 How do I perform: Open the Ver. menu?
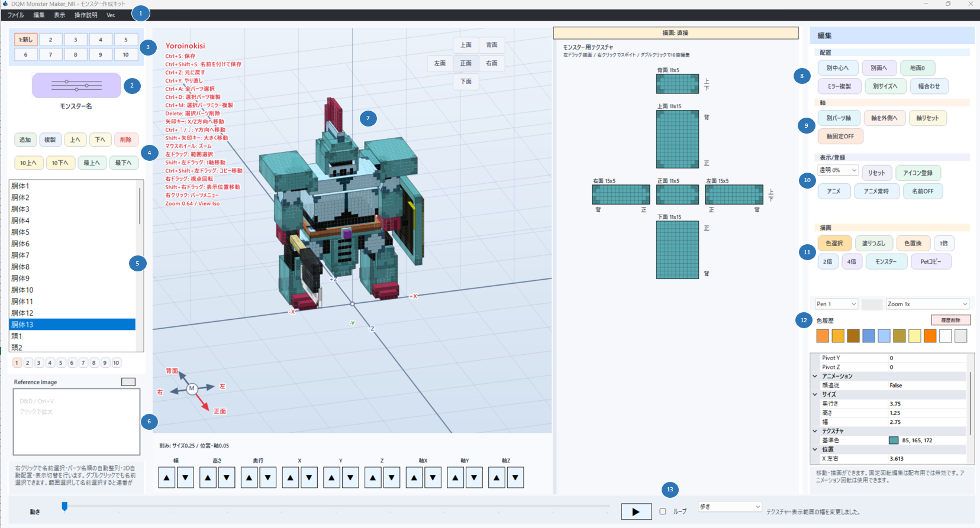111,15
